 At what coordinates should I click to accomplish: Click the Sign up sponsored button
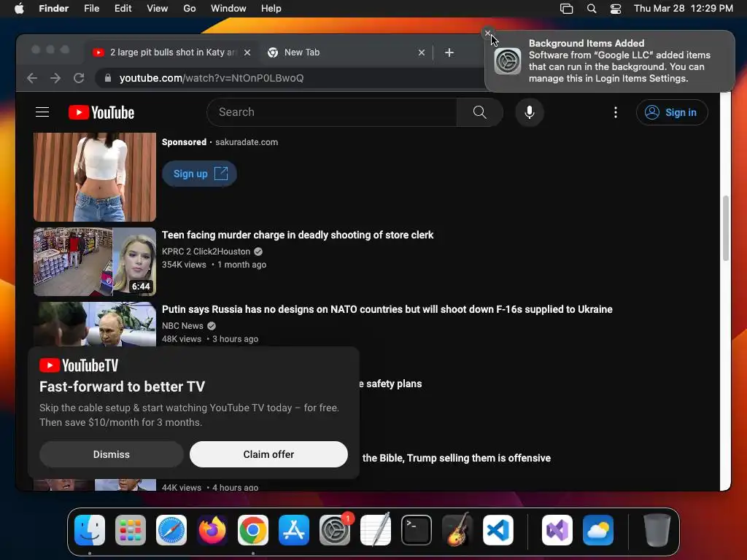199,174
